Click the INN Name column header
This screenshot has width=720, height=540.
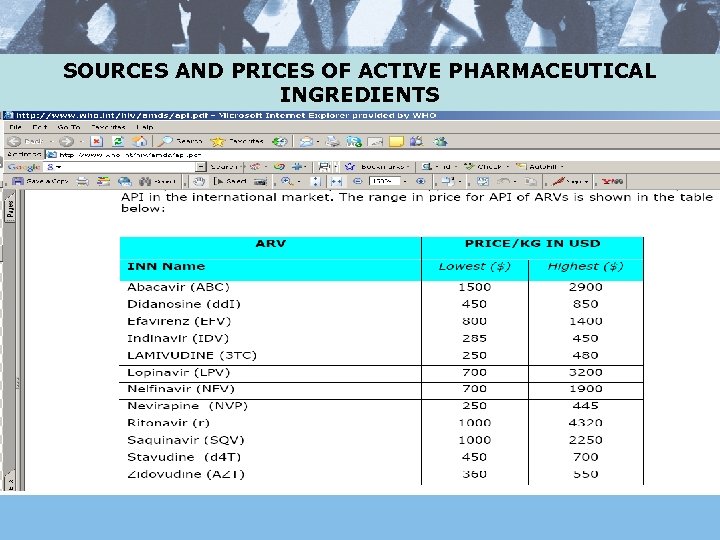click(x=166, y=266)
